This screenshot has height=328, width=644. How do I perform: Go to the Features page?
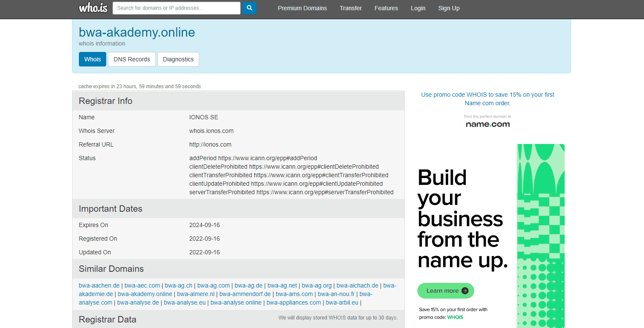point(386,8)
